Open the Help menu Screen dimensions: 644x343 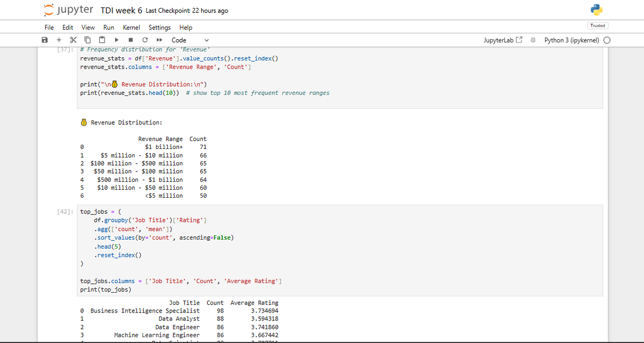pyautogui.click(x=186, y=27)
